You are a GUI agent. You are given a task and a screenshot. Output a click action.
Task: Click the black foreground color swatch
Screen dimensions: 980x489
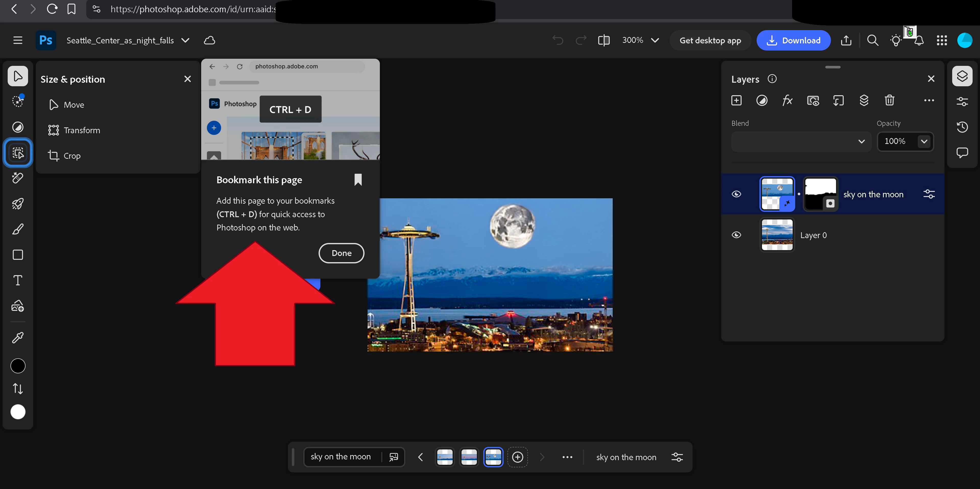point(18,366)
